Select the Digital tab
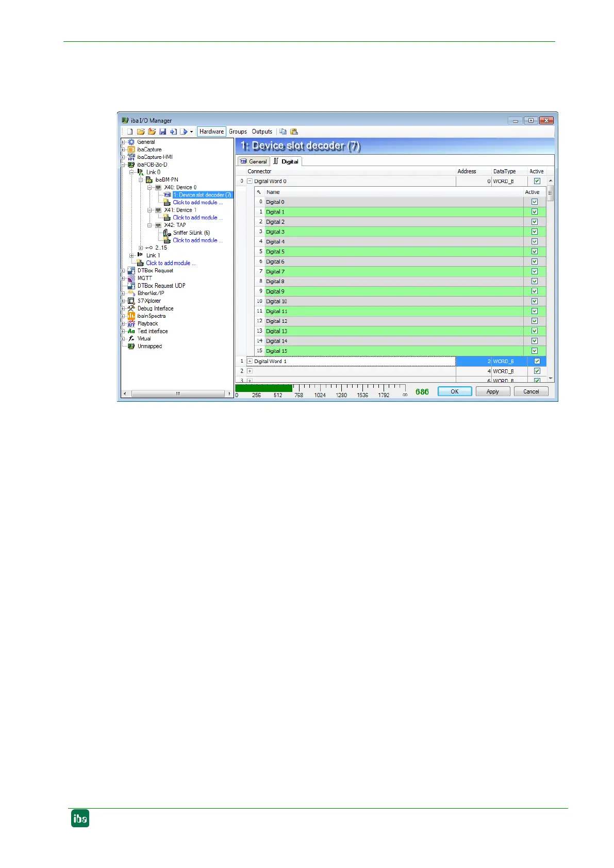614x868 pixels. click(286, 161)
